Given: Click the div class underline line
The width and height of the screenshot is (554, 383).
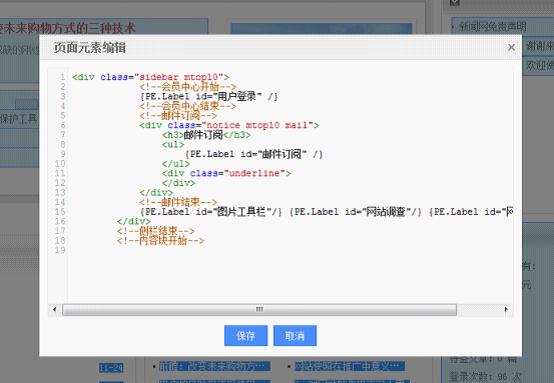Looking at the screenshot, I should tap(226, 173).
